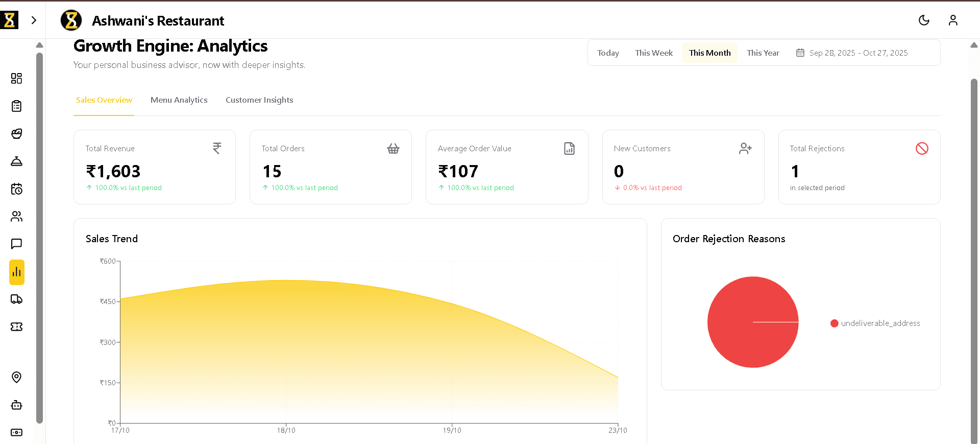Open the delivery truck icon in sidebar
Screen dimensions: 980x444
(16, 299)
